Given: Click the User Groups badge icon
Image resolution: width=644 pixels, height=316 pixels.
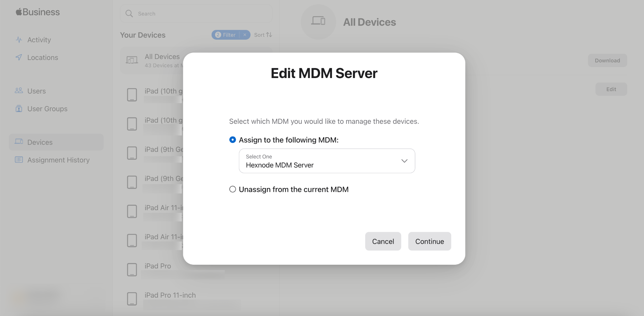Looking at the screenshot, I should pyautogui.click(x=19, y=109).
